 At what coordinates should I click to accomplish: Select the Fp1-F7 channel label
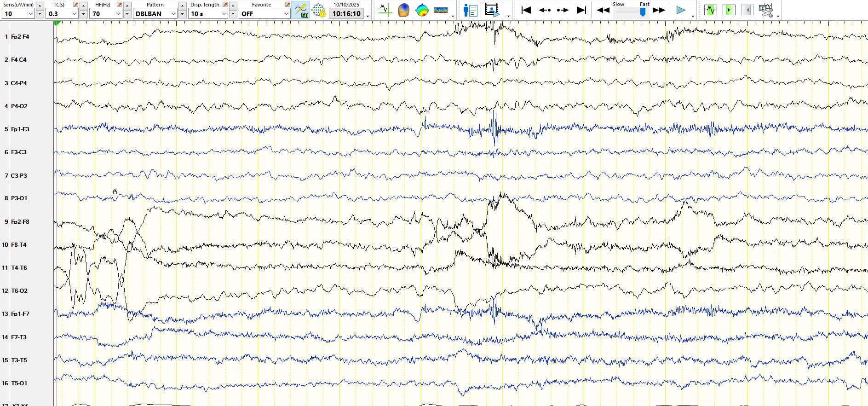[20, 314]
